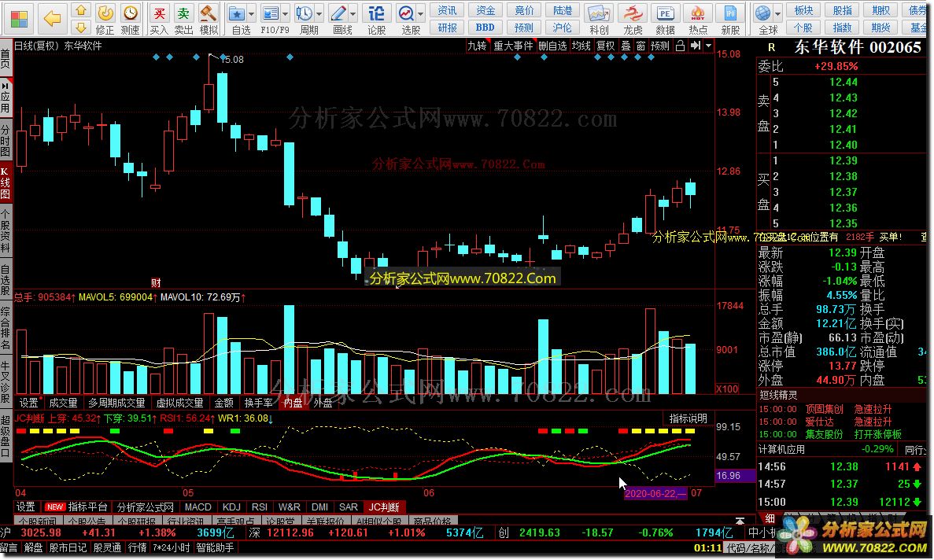Expand the 全球 dropdown arrow

(778, 13)
